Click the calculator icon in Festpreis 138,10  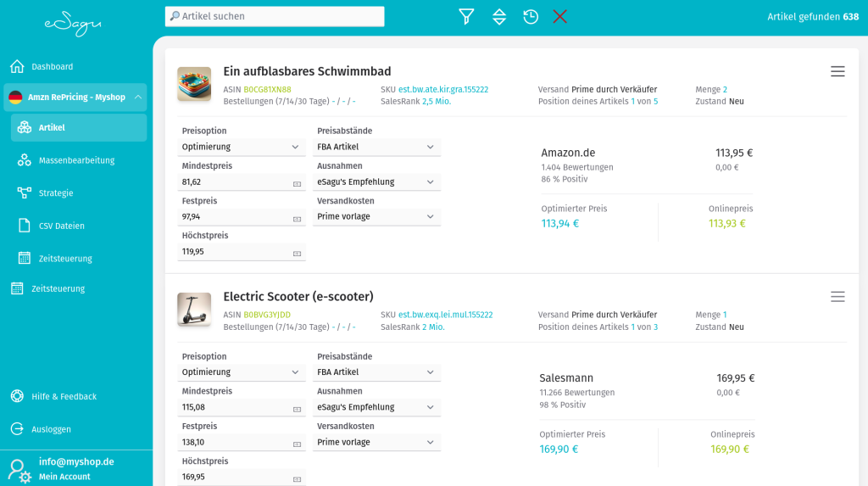click(x=298, y=444)
